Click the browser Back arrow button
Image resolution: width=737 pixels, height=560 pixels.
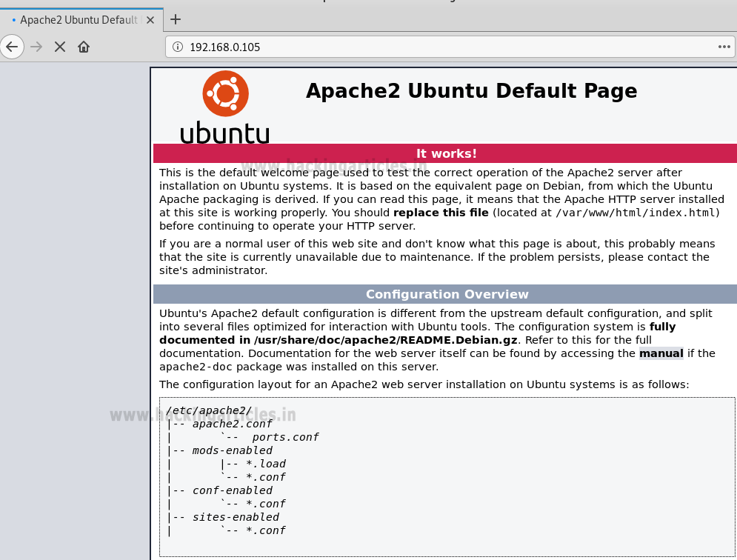coord(12,47)
